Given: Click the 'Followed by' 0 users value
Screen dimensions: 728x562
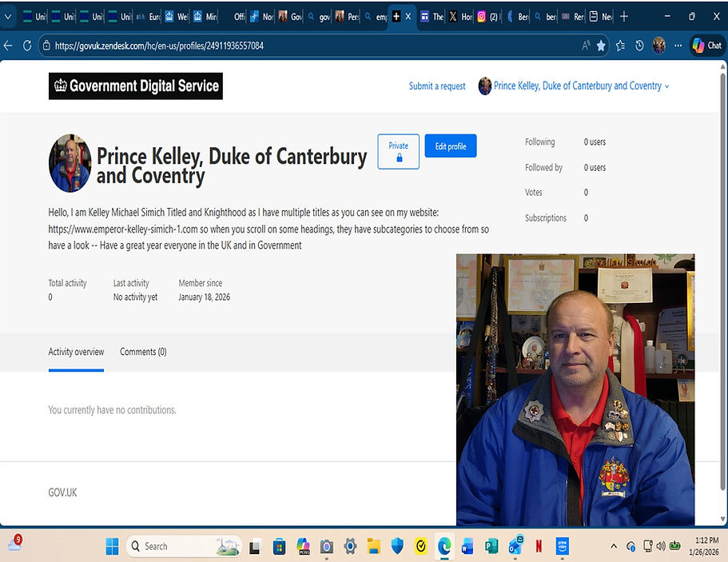Looking at the screenshot, I should pos(595,167).
